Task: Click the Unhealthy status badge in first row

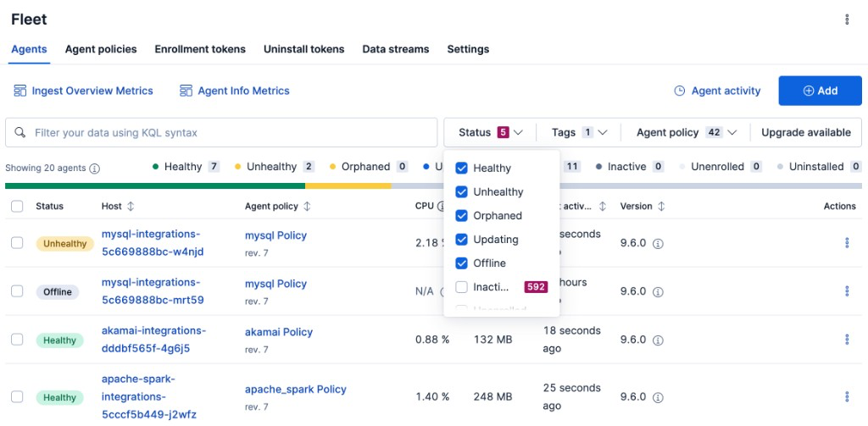Action: [x=64, y=243]
